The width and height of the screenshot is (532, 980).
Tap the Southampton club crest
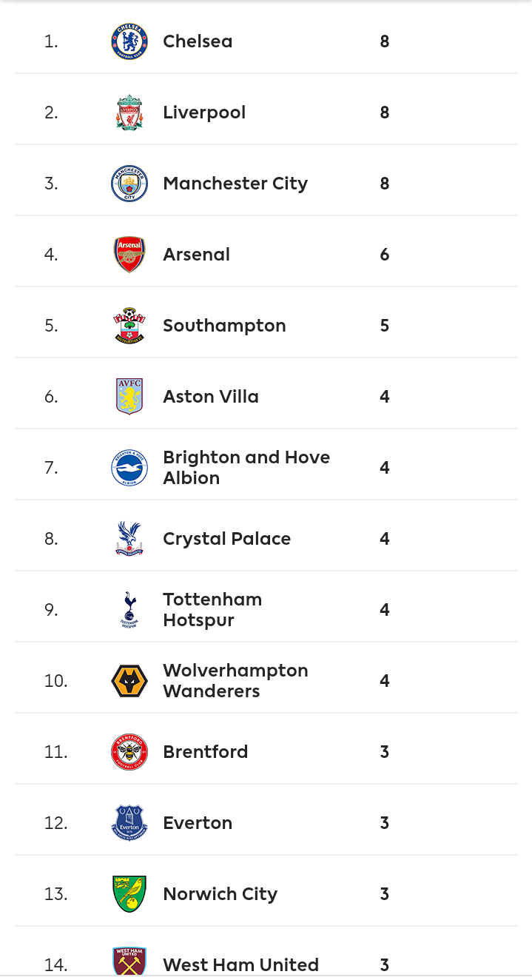[x=129, y=326]
